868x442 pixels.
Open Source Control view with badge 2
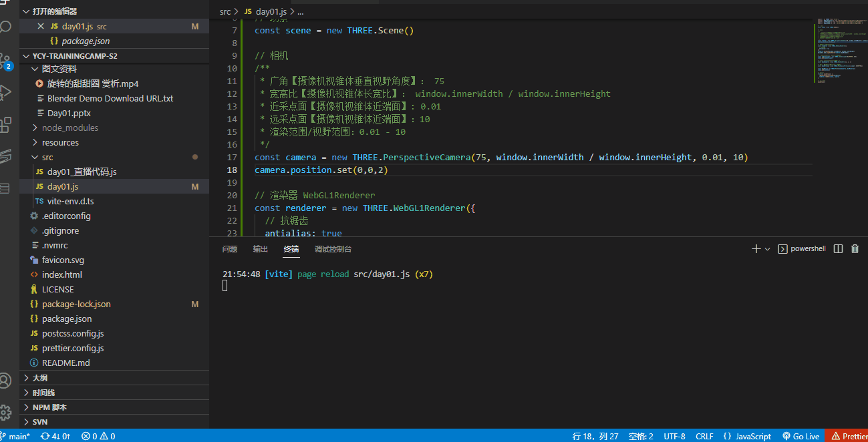(5, 61)
